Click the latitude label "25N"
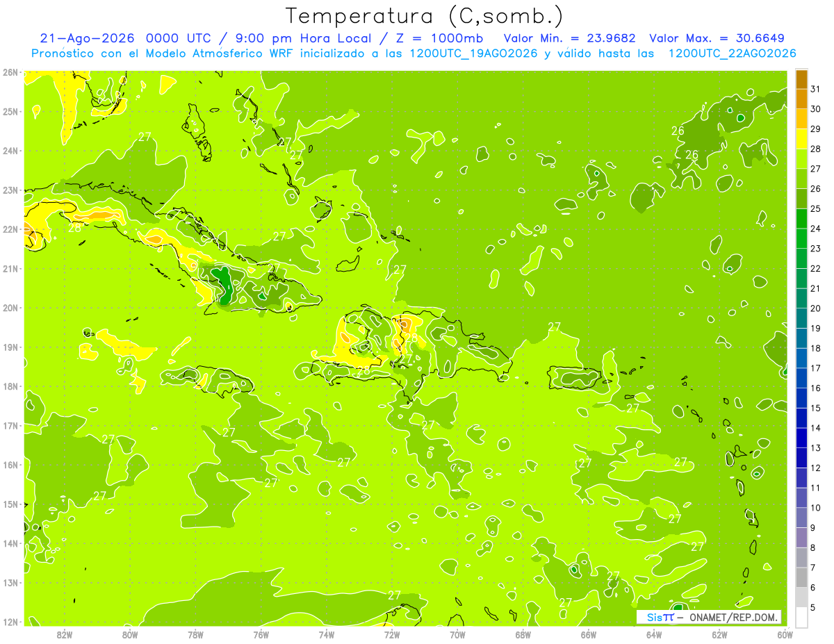The height and width of the screenshot is (644, 834). pyautogui.click(x=11, y=111)
